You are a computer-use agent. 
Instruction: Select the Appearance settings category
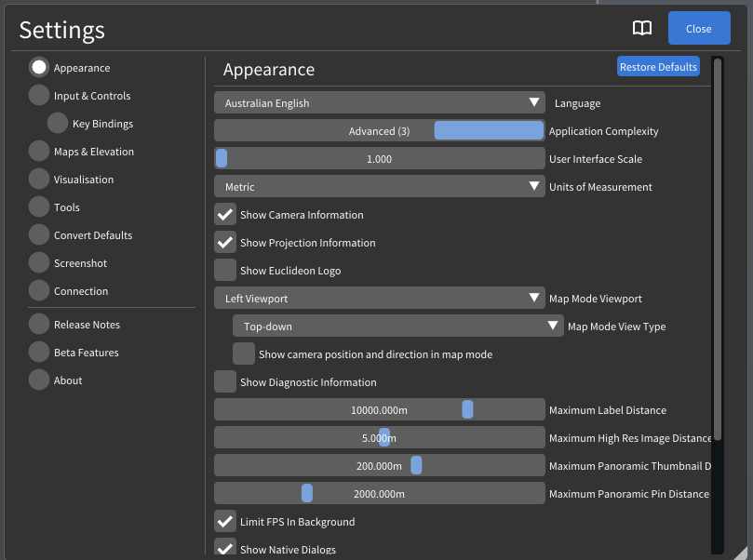click(x=71, y=68)
